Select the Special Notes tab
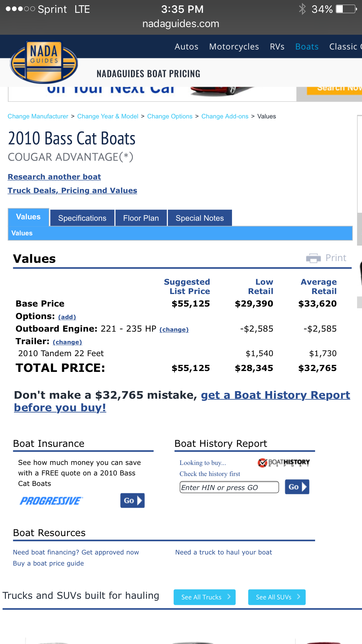The height and width of the screenshot is (644, 362). 200,218
